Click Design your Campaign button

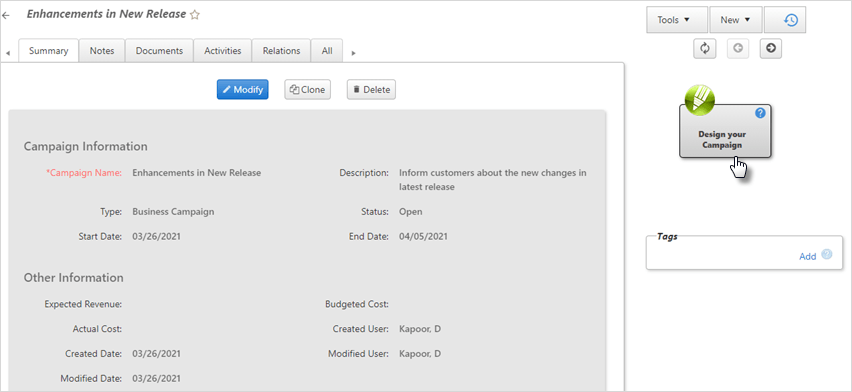(x=725, y=131)
